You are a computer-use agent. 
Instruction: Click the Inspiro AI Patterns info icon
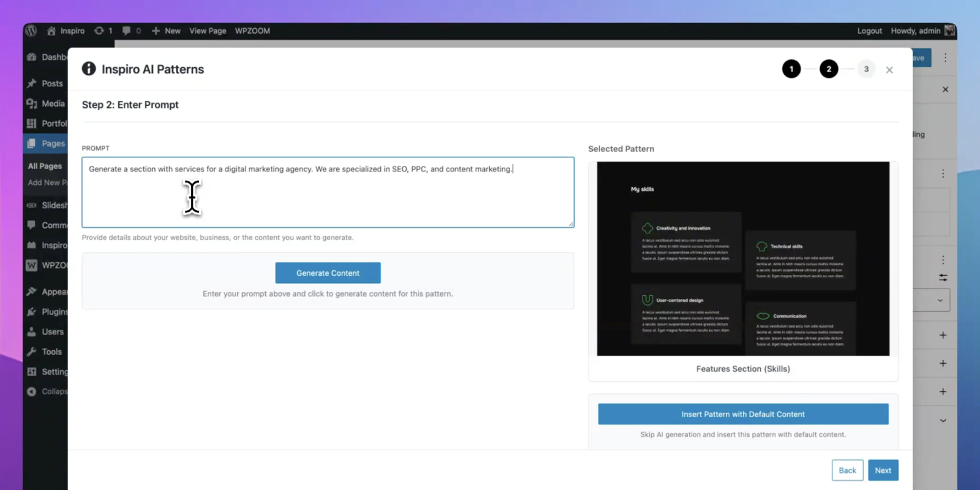click(x=89, y=69)
